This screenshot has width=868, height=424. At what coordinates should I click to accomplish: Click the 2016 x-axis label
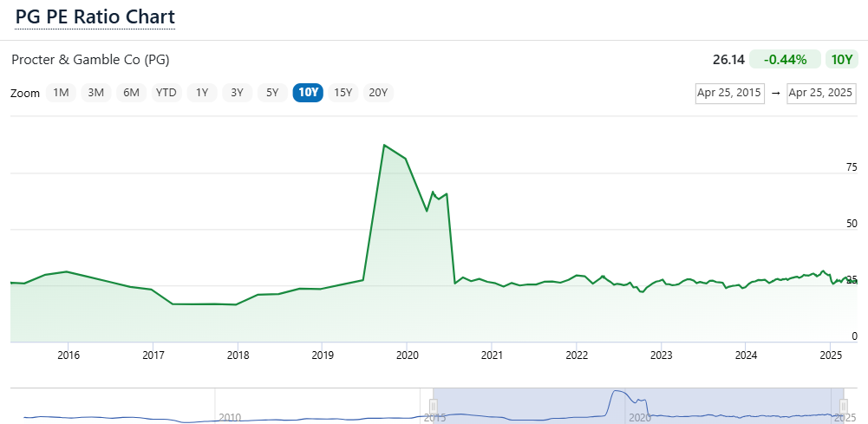(x=69, y=355)
